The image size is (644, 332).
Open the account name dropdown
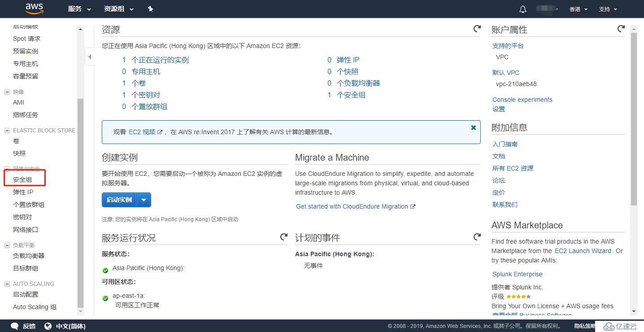coord(547,9)
